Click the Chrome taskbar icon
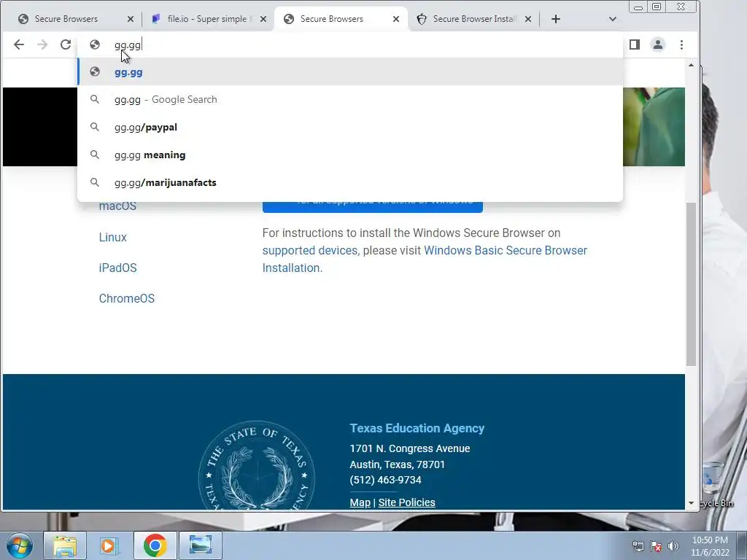 coord(155,545)
